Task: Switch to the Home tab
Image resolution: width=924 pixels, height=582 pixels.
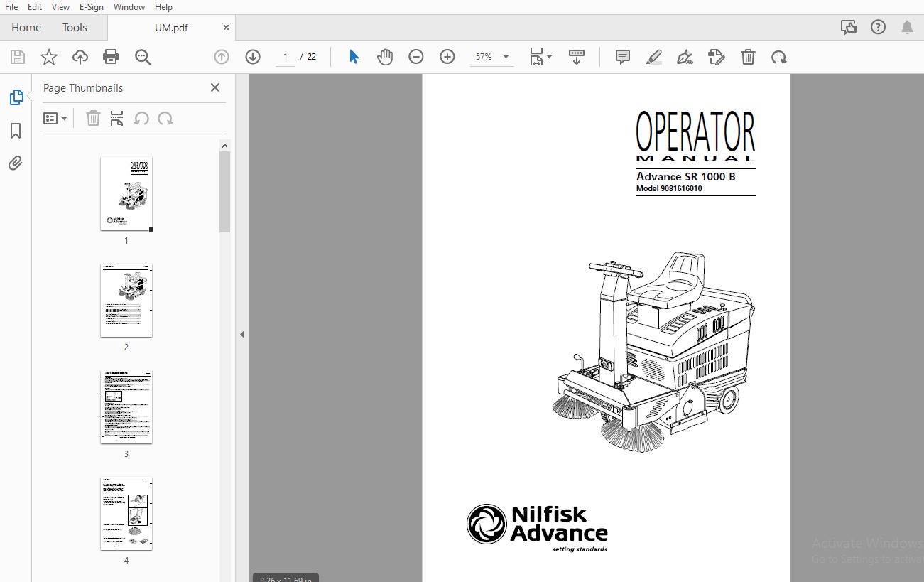Action: point(26,27)
